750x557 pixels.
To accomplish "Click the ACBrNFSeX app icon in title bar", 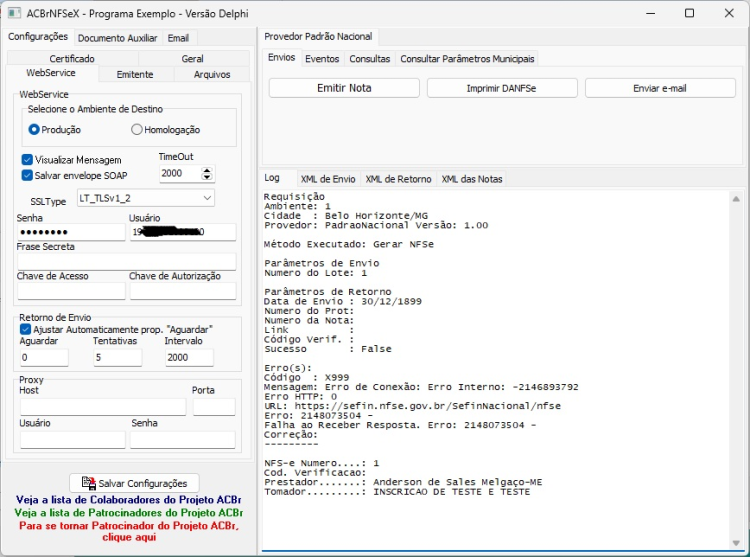I will coord(14,13).
